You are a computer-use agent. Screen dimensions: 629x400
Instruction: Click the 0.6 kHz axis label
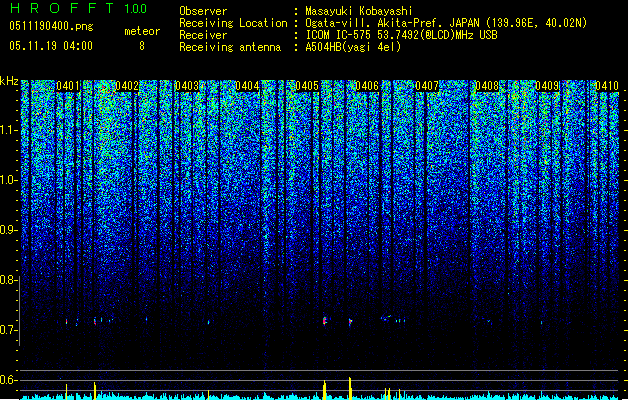coord(8,380)
